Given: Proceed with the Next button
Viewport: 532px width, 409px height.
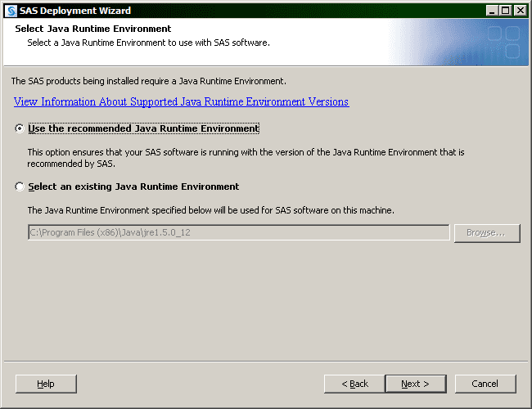Looking at the screenshot, I should point(416,384).
